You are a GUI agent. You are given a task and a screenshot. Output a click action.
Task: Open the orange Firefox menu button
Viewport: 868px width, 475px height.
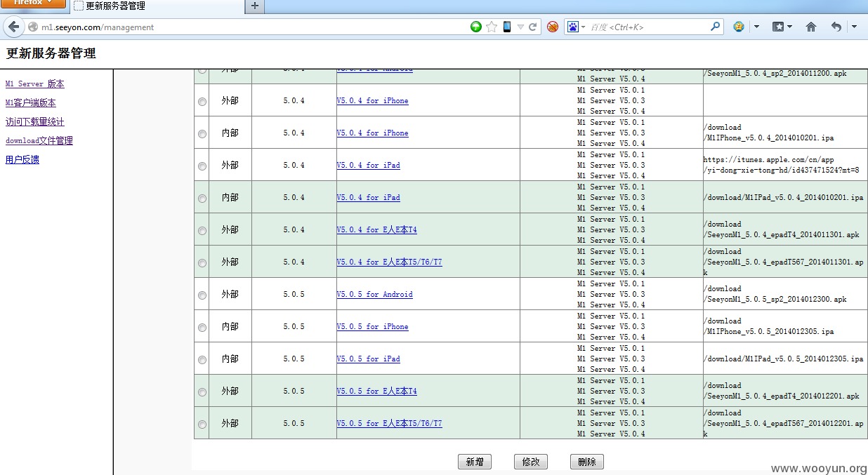tap(33, 4)
